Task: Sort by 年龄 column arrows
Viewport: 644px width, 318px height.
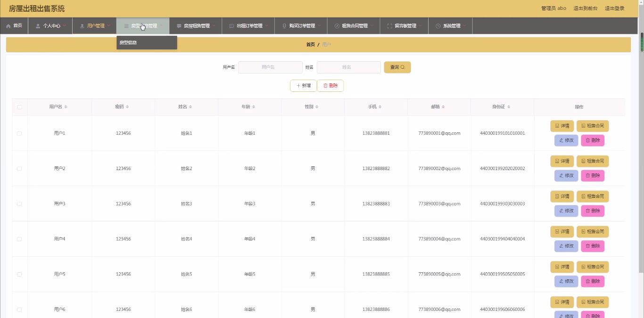Action: 254,107
